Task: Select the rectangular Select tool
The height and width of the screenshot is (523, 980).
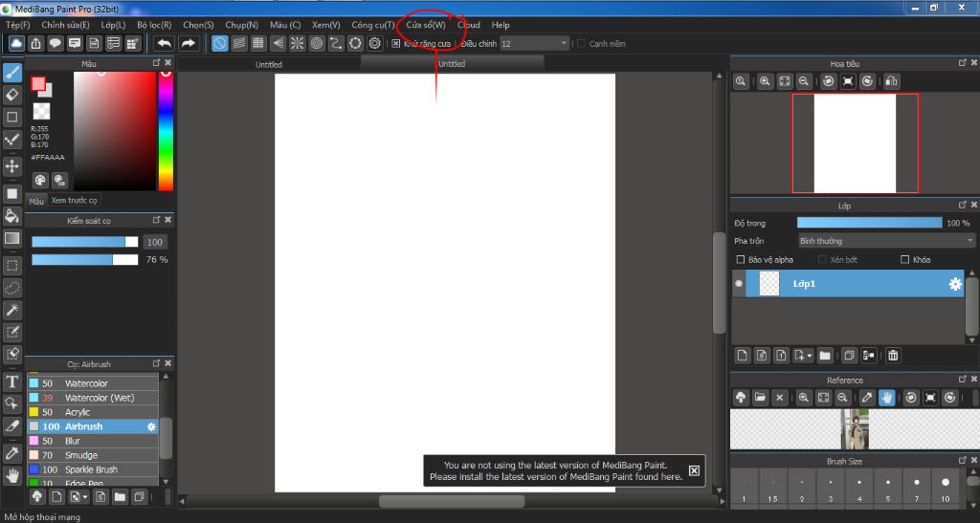Action: point(11,265)
